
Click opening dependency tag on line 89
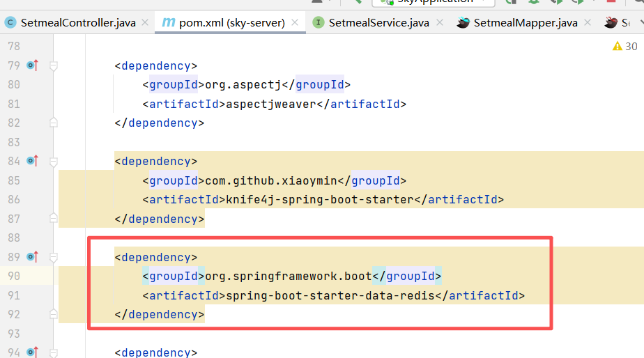pos(156,258)
